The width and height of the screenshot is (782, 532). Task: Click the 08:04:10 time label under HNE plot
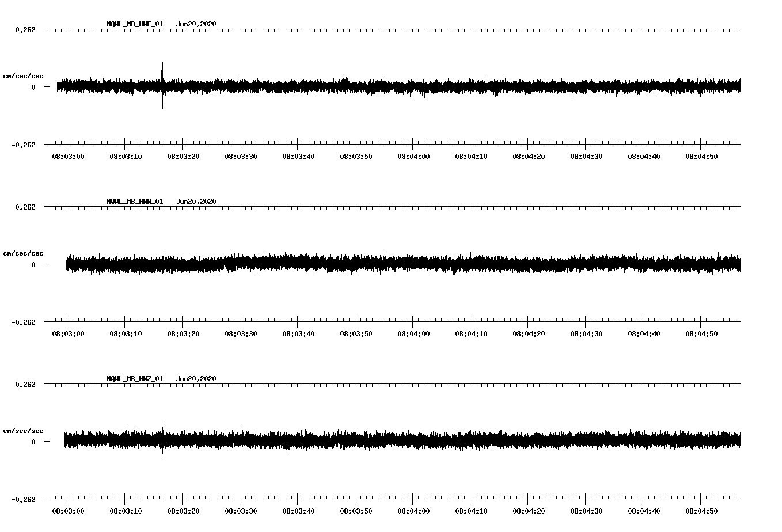point(471,157)
